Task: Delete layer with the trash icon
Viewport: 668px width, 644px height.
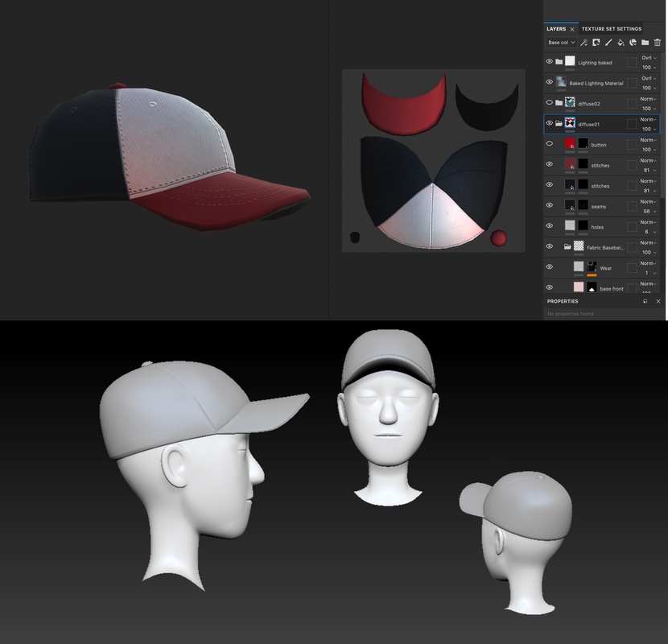Action: point(658,42)
